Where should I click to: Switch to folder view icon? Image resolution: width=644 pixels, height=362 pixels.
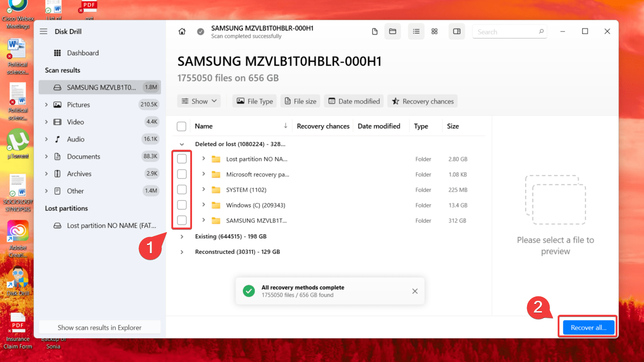pyautogui.click(x=393, y=31)
